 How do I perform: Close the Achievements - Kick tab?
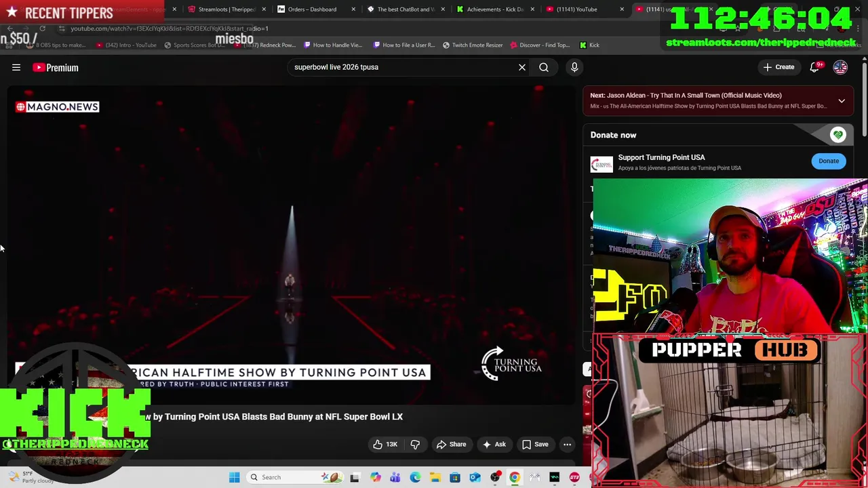pyautogui.click(x=532, y=9)
